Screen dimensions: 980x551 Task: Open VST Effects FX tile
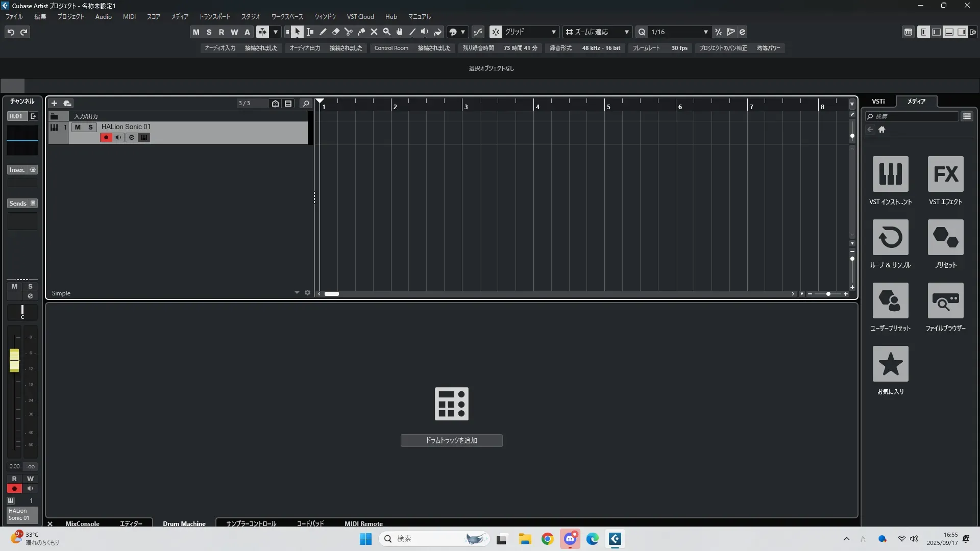[945, 174]
